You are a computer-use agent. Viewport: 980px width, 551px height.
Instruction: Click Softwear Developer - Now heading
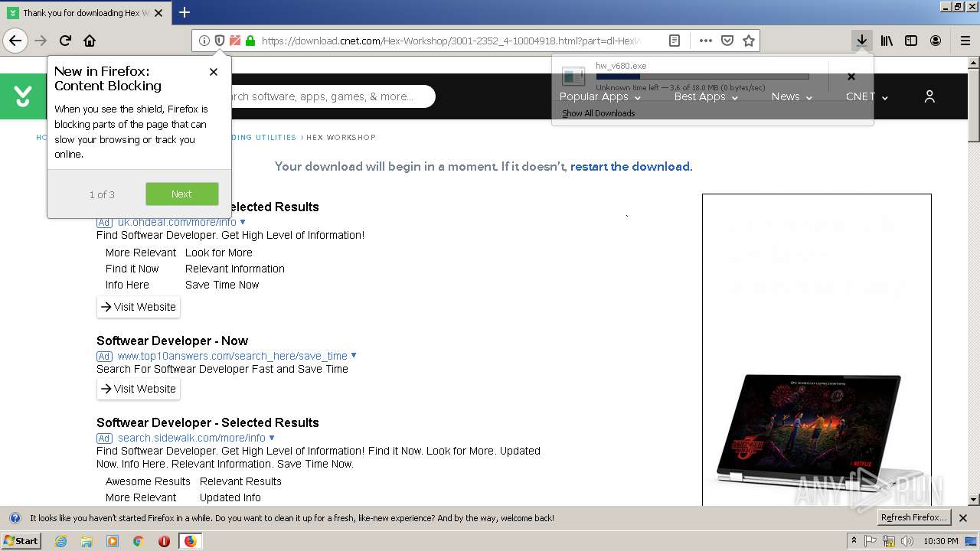click(x=172, y=341)
